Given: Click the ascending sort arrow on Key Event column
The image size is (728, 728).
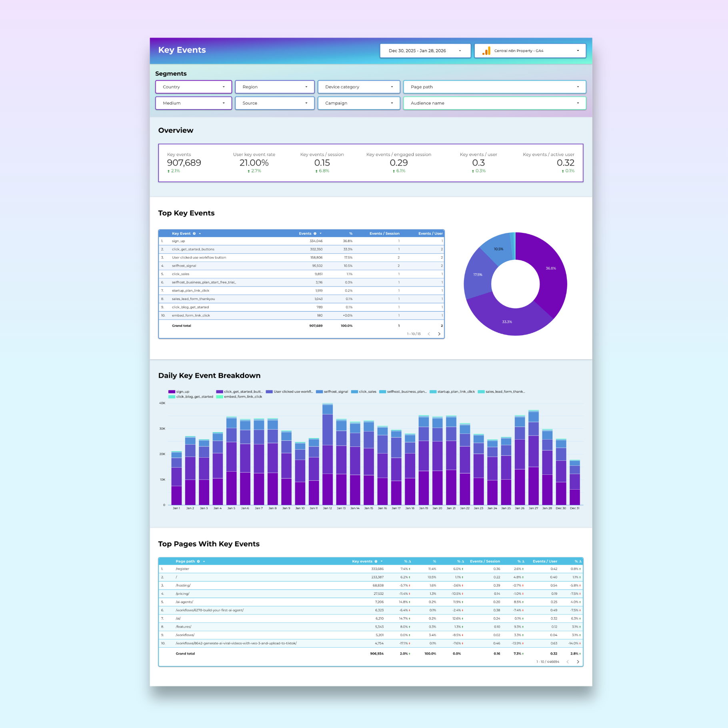Looking at the screenshot, I should (x=200, y=233).
